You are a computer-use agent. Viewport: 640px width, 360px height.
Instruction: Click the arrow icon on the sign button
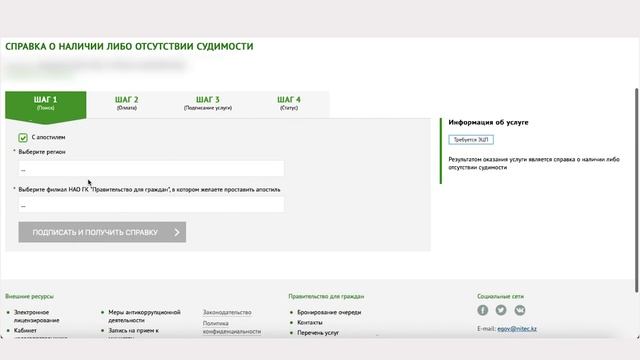177,232
